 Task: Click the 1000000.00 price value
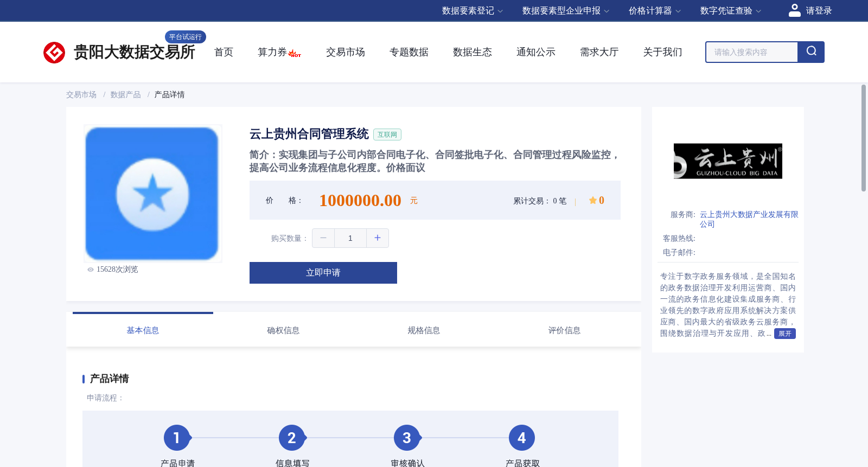tap(360, 201)
